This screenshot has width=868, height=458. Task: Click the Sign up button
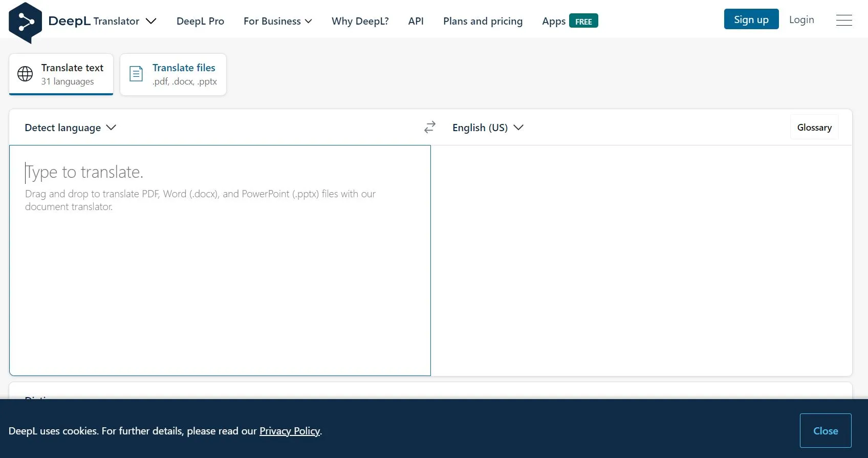point(751,19)
